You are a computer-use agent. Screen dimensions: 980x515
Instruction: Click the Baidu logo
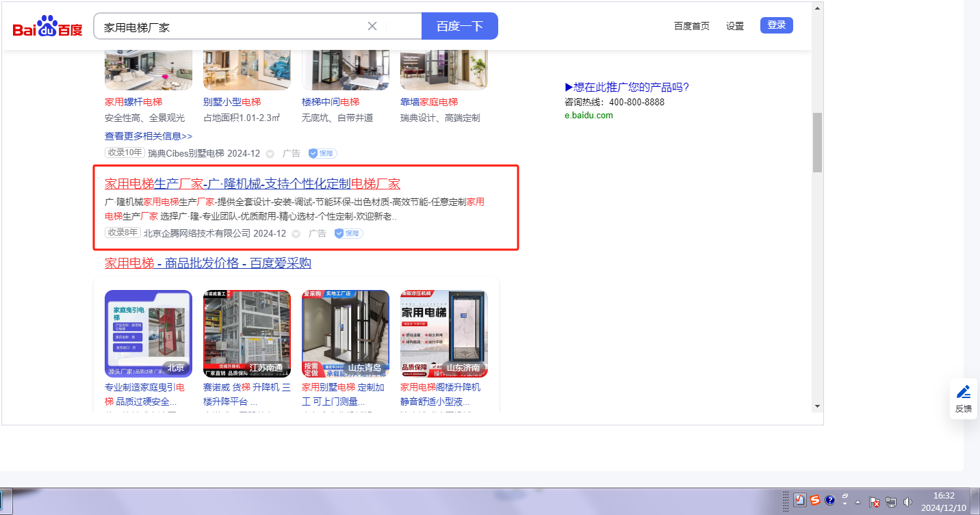47,27
